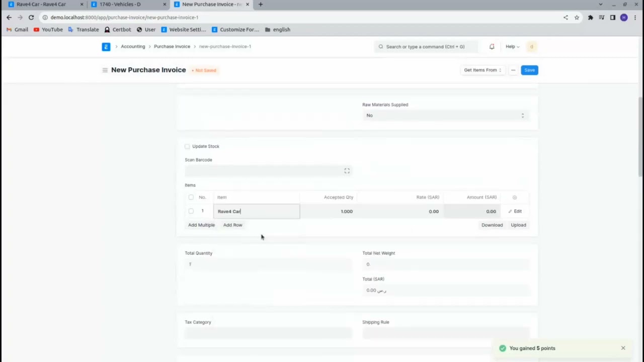
Task: Click the Add Multiple button
Action: [201, 225]
